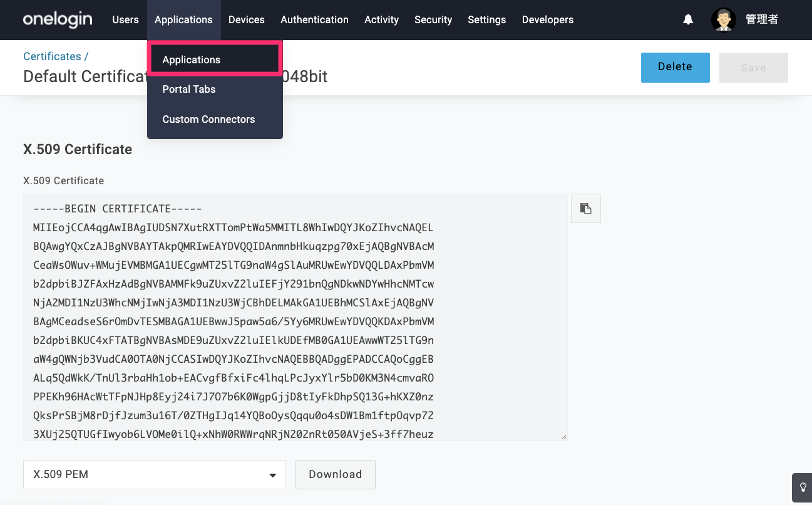The image size is (812, 505).
Task: Click the Delete button
Action: pyautogui.click(x=675, y=68)
